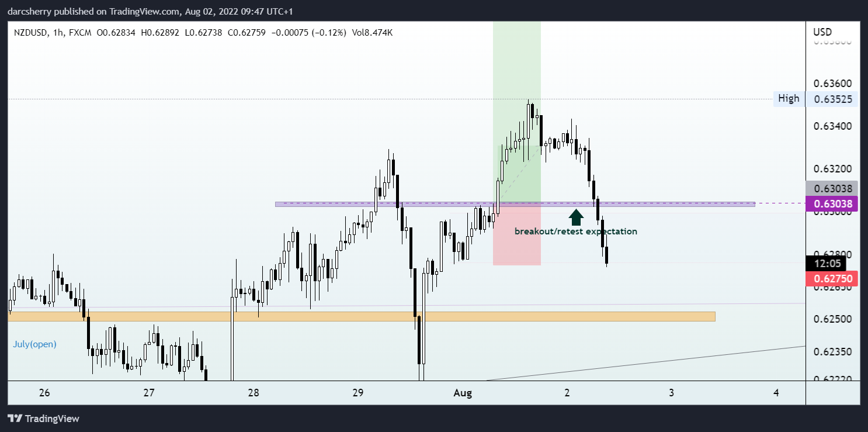
Task: Click the date label 4 on time axis
Action: [776, 393]
